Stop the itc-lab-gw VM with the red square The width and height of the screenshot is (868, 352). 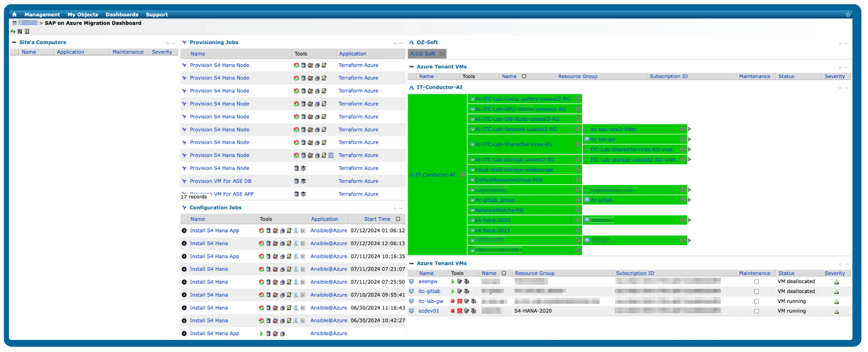pyautogui.click(x=453, y=302)
